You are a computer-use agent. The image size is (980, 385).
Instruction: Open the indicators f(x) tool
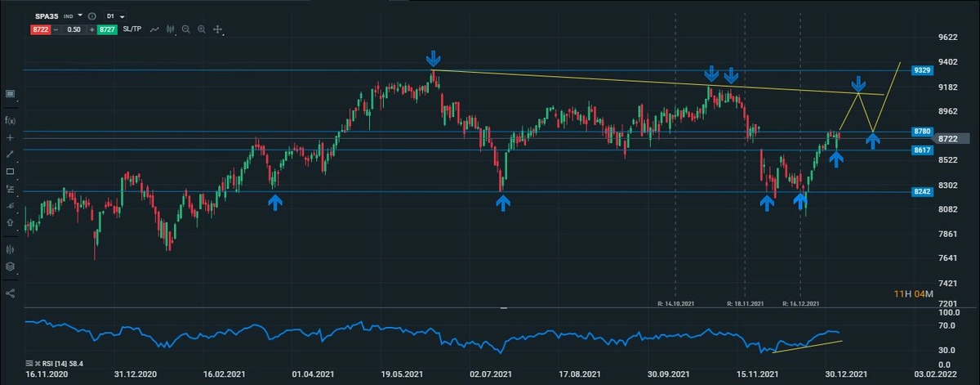click(10, 120)
